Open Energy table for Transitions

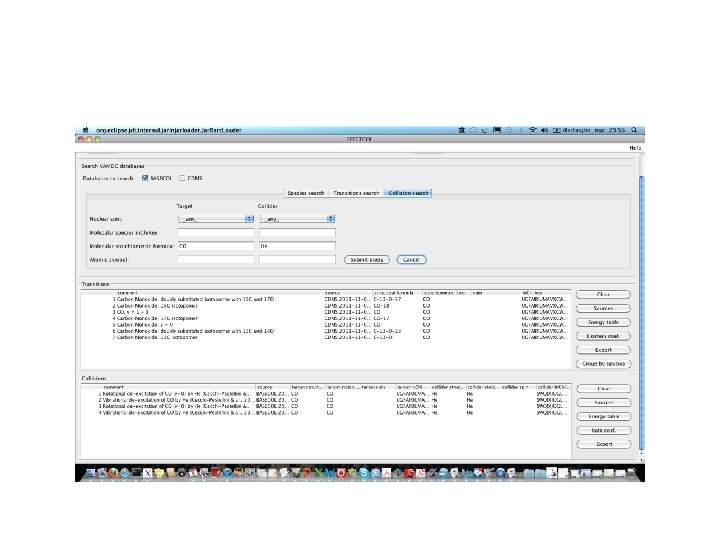603,322
